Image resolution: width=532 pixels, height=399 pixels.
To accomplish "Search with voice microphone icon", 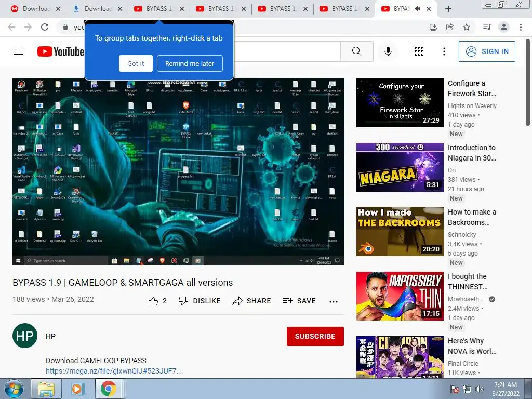I will (x=388, y=51).
